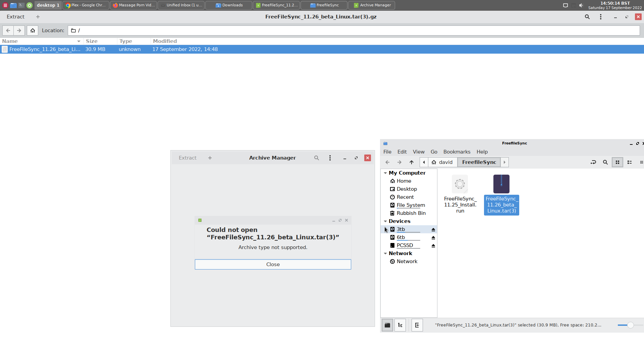Add files using the plus button beside Extract
The width and height of the screenshot is (644, 362).
point(38,17)
